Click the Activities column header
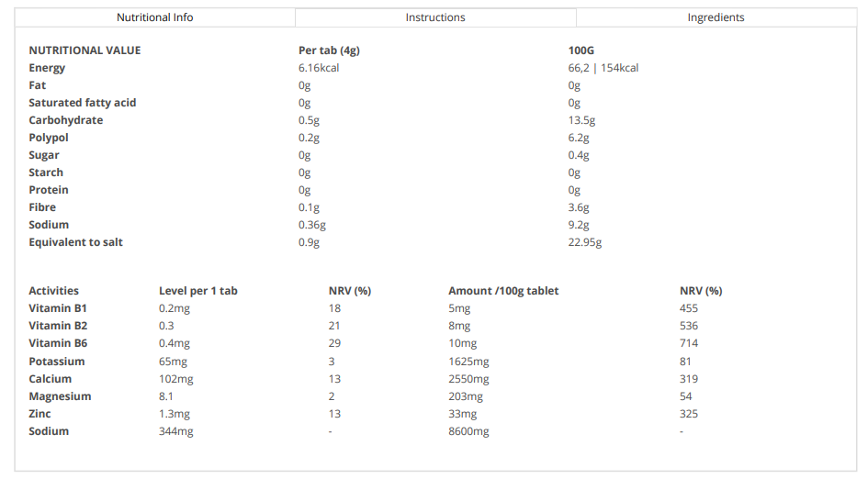868x479 pixels. pos(53,291)
